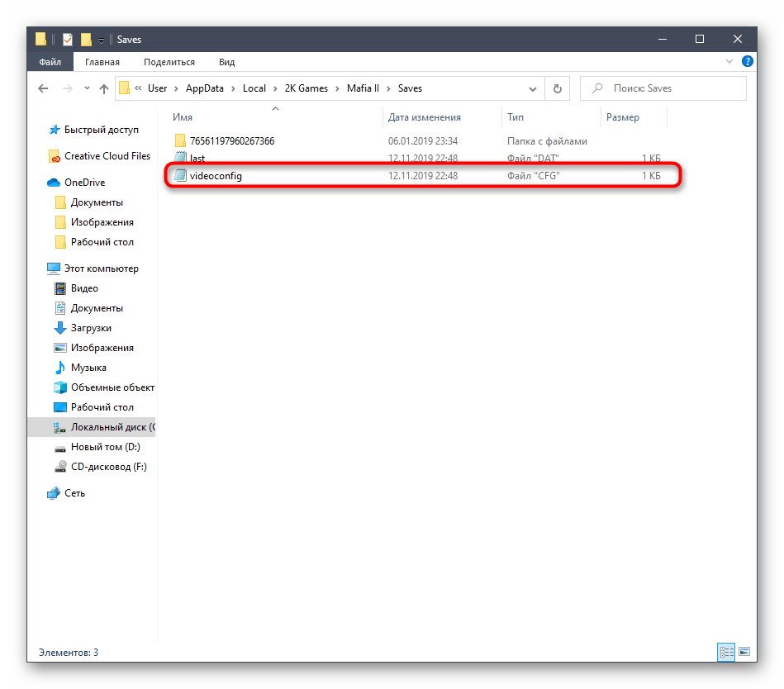The image size is (784, 689).
Task: Click the Back navigation arrow
Action: (45, 88)
